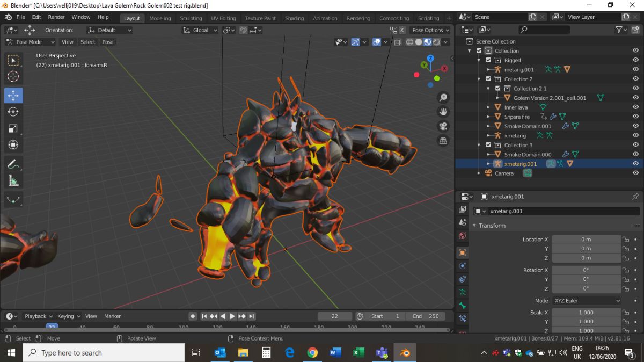Open the Render menu
Image resolution: width=644 pixels, height=362 pixels.
pyautogui.click(x=56, y=17)
